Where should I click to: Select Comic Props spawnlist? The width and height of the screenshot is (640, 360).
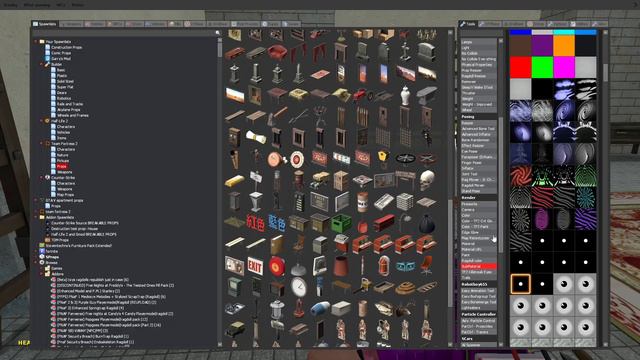click(61, 53)
